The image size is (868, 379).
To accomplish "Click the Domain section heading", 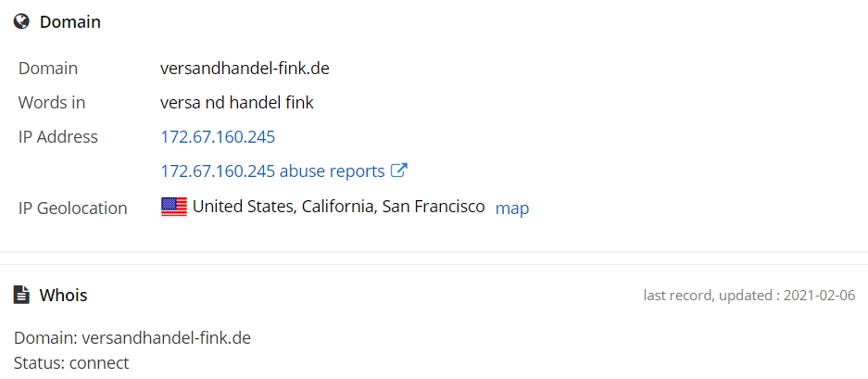I will click(70, 22).
